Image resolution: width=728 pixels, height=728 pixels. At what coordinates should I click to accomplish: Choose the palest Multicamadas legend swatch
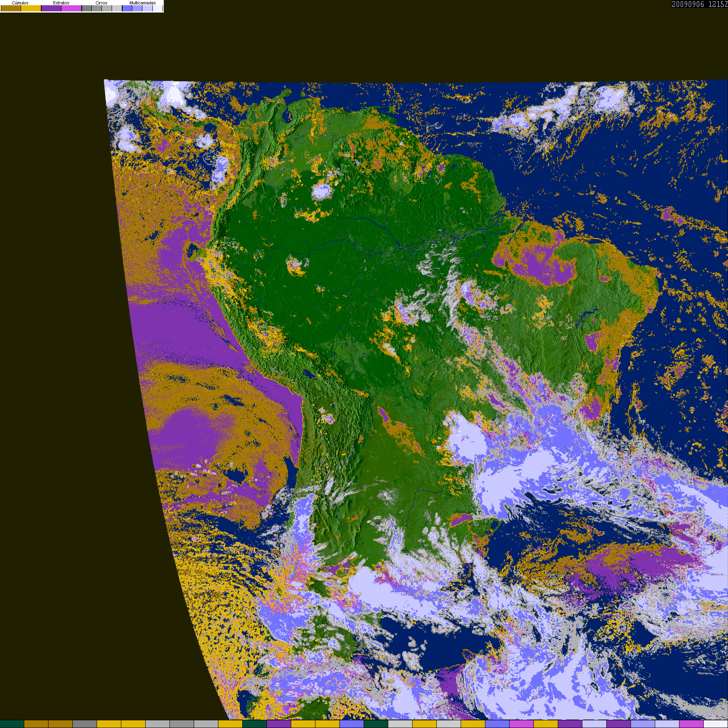tap(157, 8)
